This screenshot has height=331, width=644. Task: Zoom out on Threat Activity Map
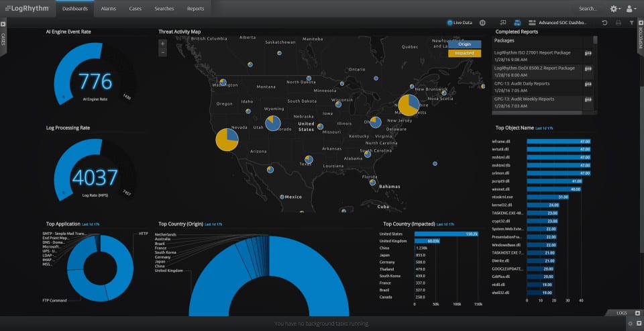(x=163, y=52)
